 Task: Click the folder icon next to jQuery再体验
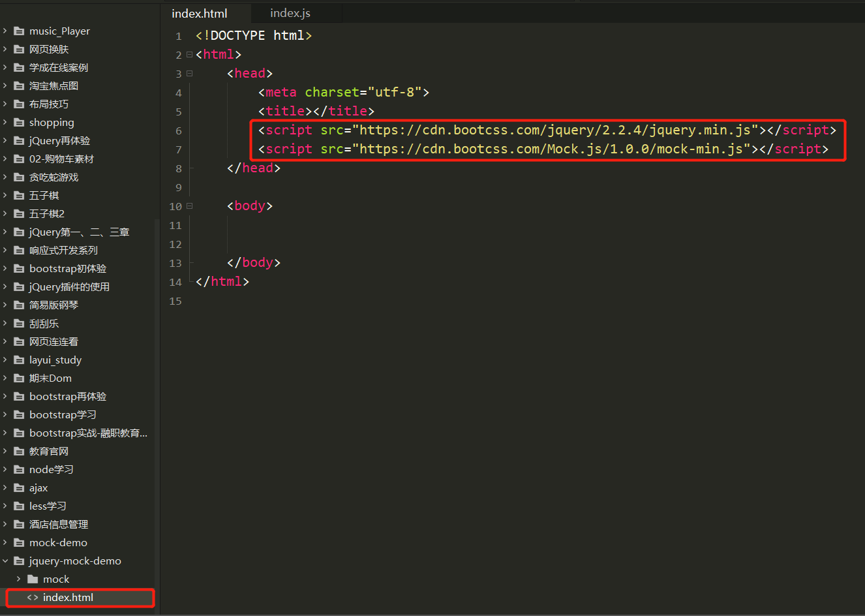(x=19, y=140)
